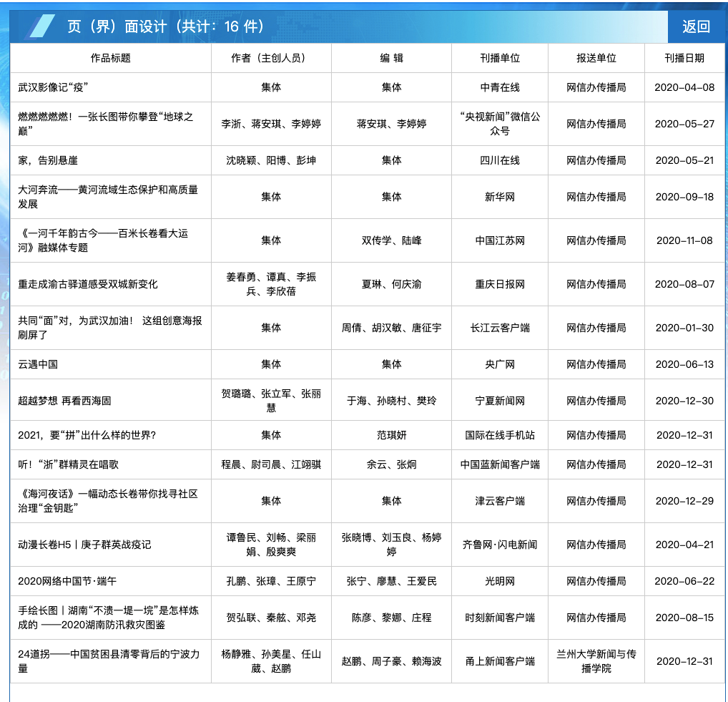Select title 大河奔流——黄河流域生态保护和高质量发展
Viewport: 728px width, 702px height.
[108, 197]
